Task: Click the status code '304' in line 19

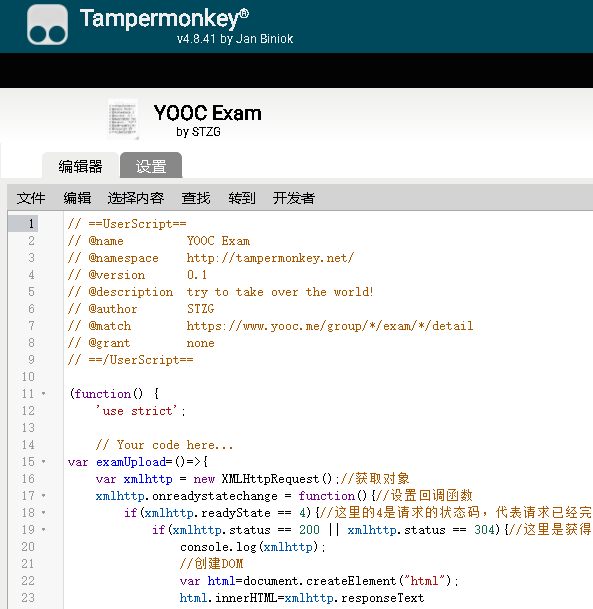Action: pos(485,530)
